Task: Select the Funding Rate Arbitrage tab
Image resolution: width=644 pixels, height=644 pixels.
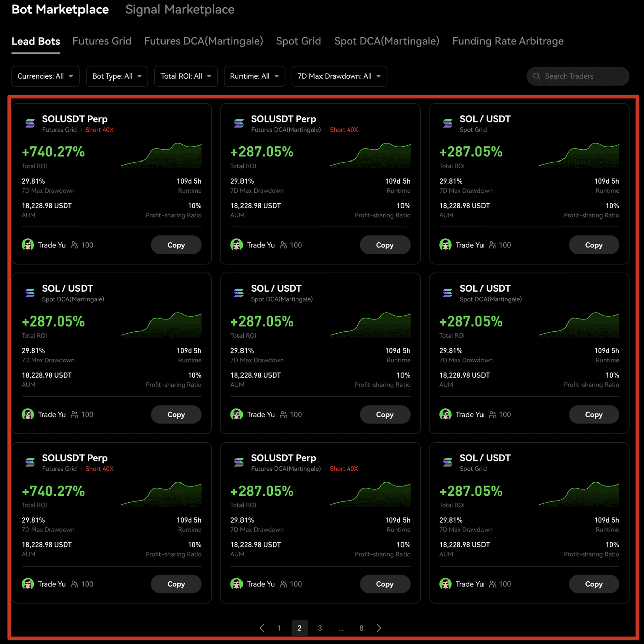Action: 508,41
